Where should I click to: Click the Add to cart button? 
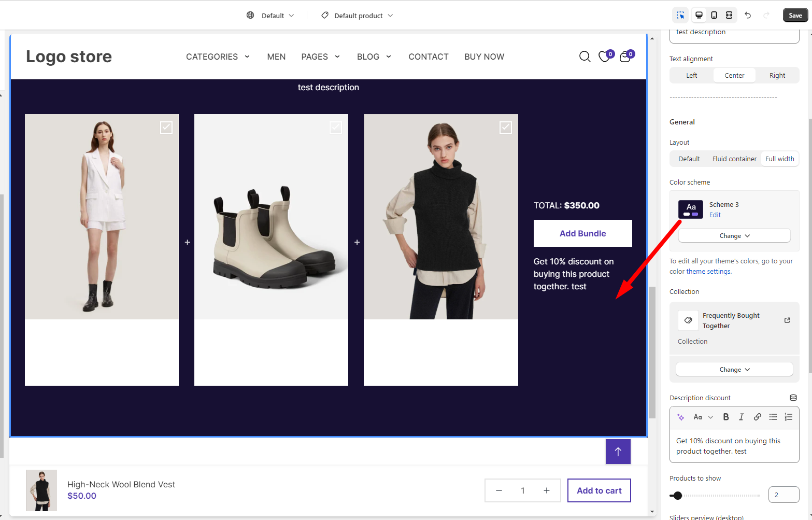point(599,490)
